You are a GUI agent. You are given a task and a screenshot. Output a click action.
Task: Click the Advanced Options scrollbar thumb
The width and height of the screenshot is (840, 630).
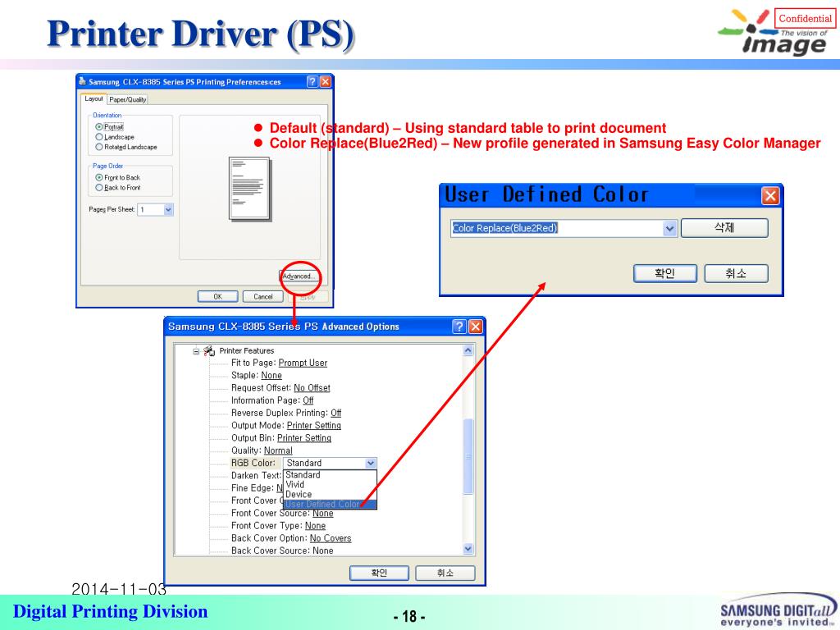468,456
